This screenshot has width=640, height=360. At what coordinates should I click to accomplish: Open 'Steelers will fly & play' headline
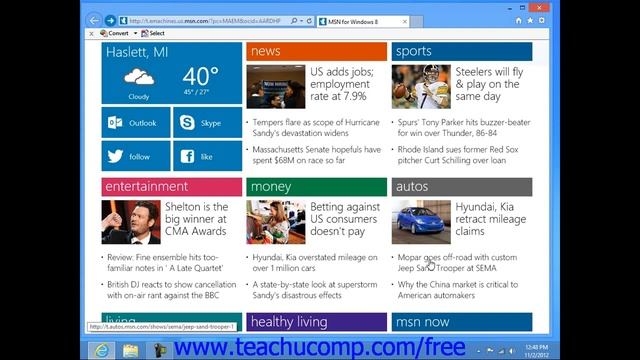[489, 84]
